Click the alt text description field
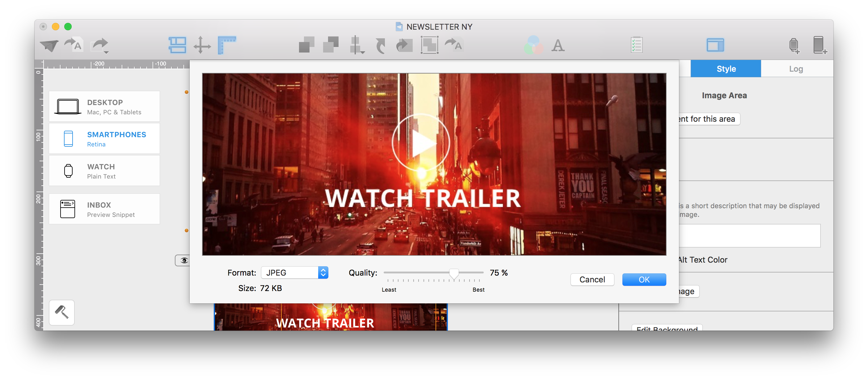 [x=749, y=236]
